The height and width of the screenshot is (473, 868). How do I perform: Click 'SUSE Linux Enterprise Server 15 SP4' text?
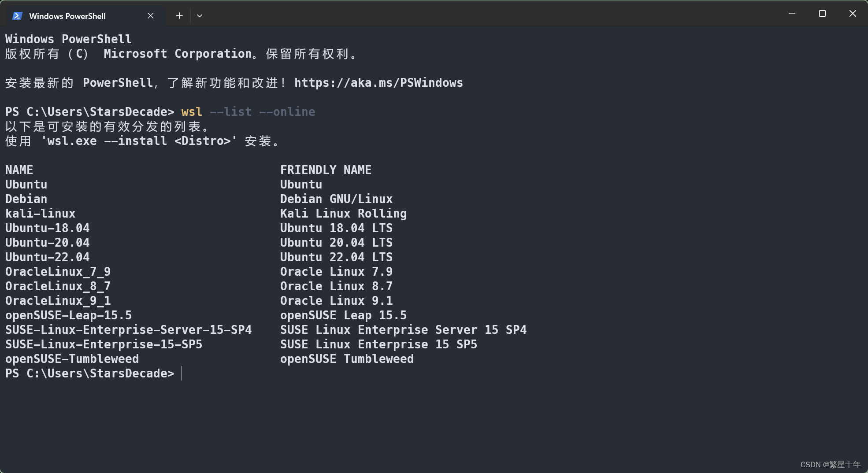click(403, 330)
